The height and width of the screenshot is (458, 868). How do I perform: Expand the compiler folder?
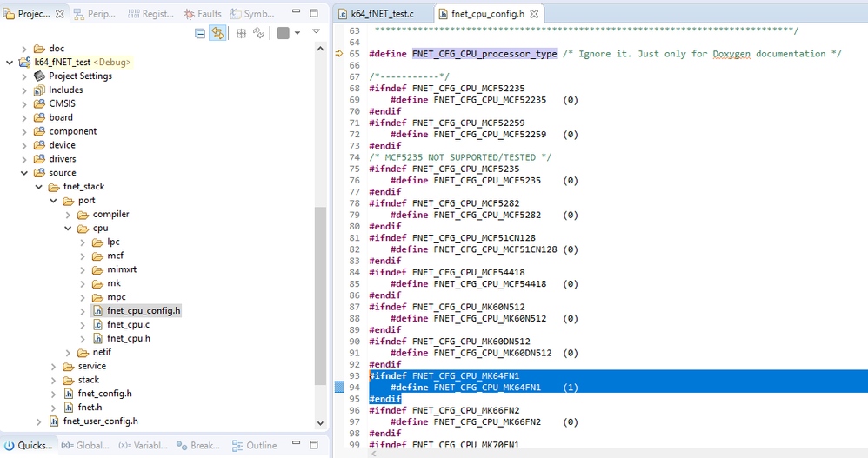pyautogui.click(x=68, y=215)
